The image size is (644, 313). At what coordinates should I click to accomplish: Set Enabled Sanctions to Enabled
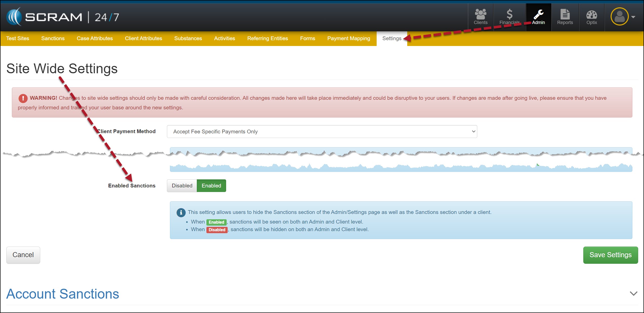211,186
